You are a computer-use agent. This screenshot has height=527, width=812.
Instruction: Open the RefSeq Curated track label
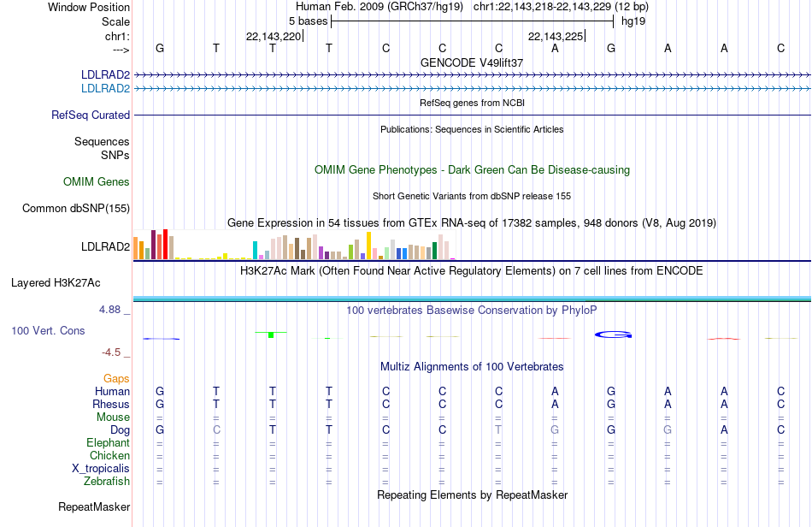pyautogui.click(x=91, y=115)
